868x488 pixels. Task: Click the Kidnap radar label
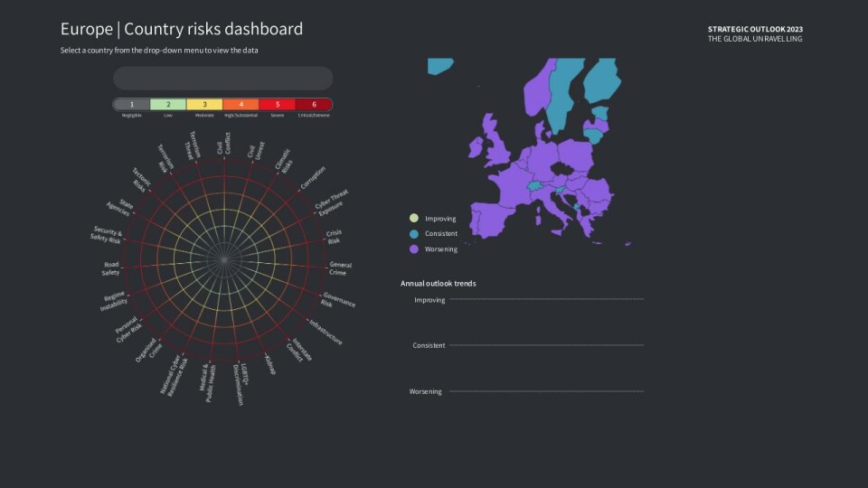pyautogui.click(x=270, y=364)
